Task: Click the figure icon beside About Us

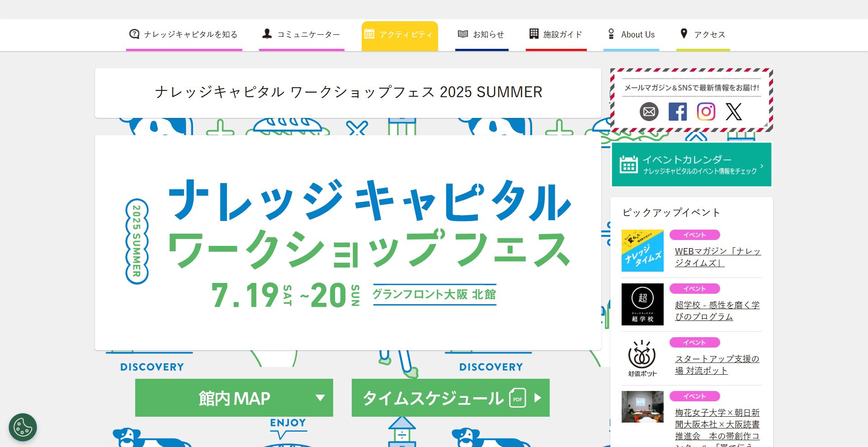Action: 611,34
